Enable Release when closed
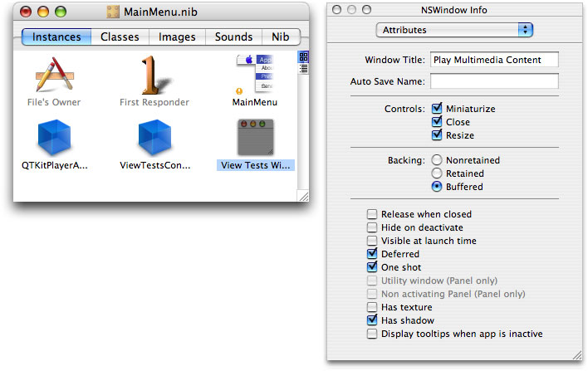The width and height of the screenshot is (588, 371). (372, 214)
